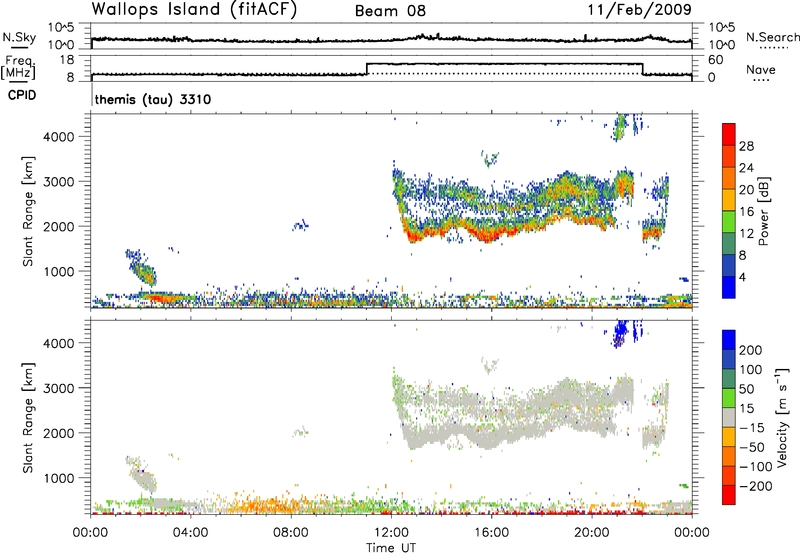Click the '04:00' time axis label
Viewport: 800px width, 554px height.
(190, 533)
